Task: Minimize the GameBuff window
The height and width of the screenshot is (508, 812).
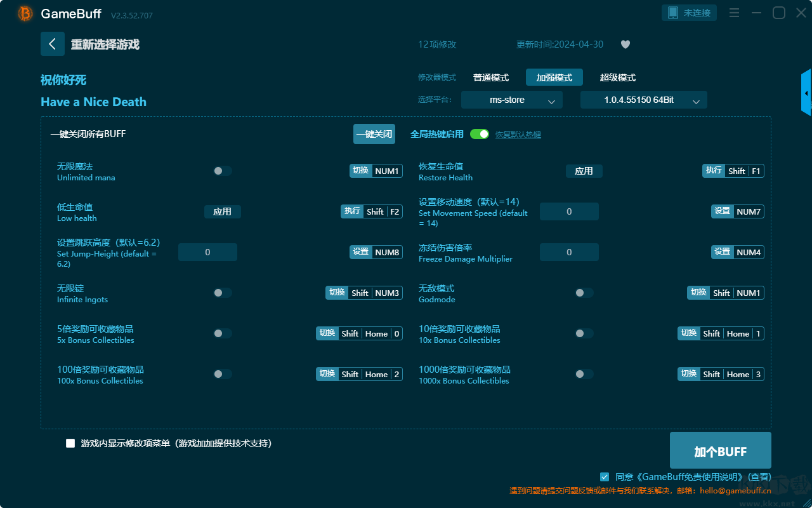Action: coord(756,13)
